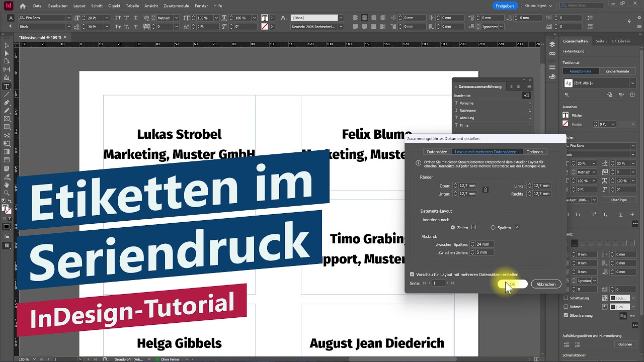
Task: Select the Zeichenformate tab in Properties
Action: (617, 71)
